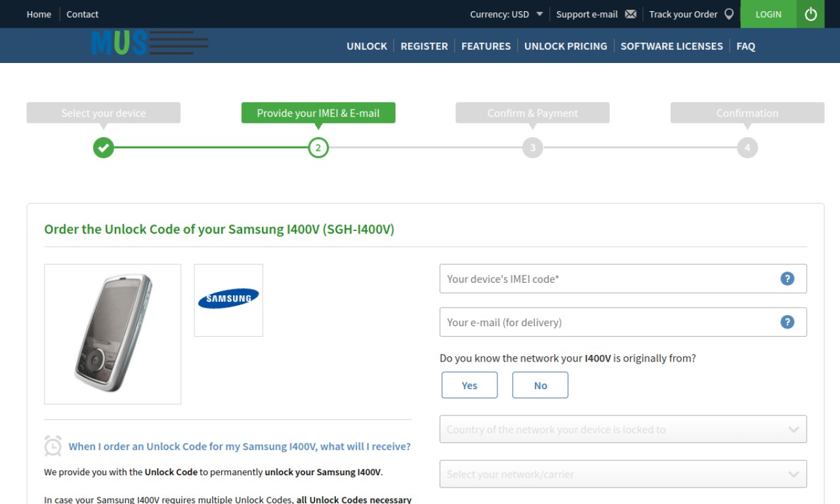Viewport: 840px width, 504px height.
Task: Open the FAQ menu item
Action: click(745, 46)
